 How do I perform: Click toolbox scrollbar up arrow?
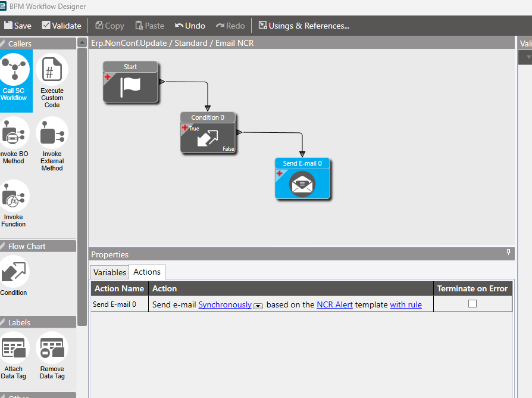click(x=82, y=42)
